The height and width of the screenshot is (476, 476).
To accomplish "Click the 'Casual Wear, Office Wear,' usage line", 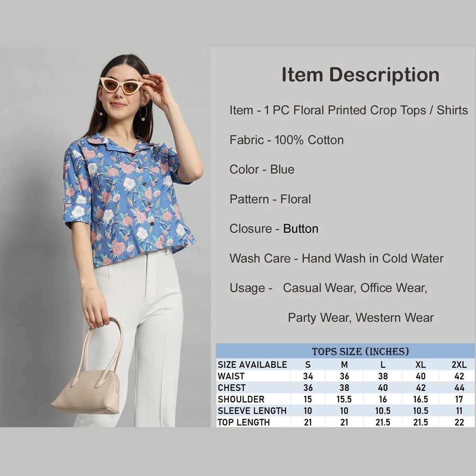I will click(x=355, y=288).
